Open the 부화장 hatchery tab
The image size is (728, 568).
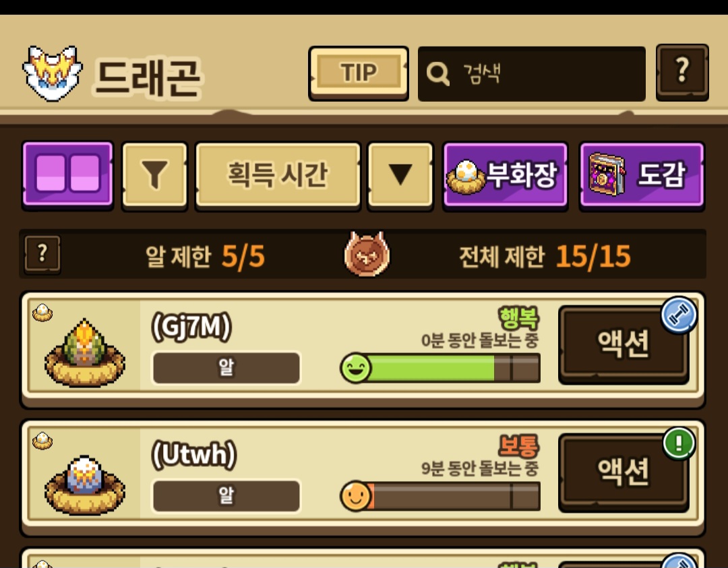coord(505,175)
